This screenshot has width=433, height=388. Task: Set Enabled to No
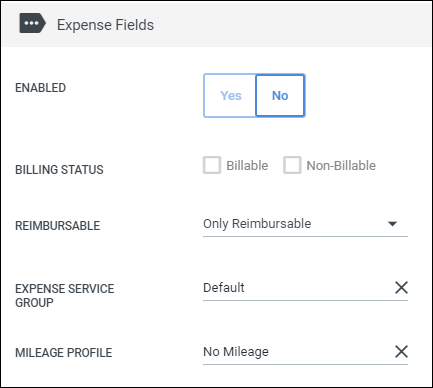click(280, 96)
